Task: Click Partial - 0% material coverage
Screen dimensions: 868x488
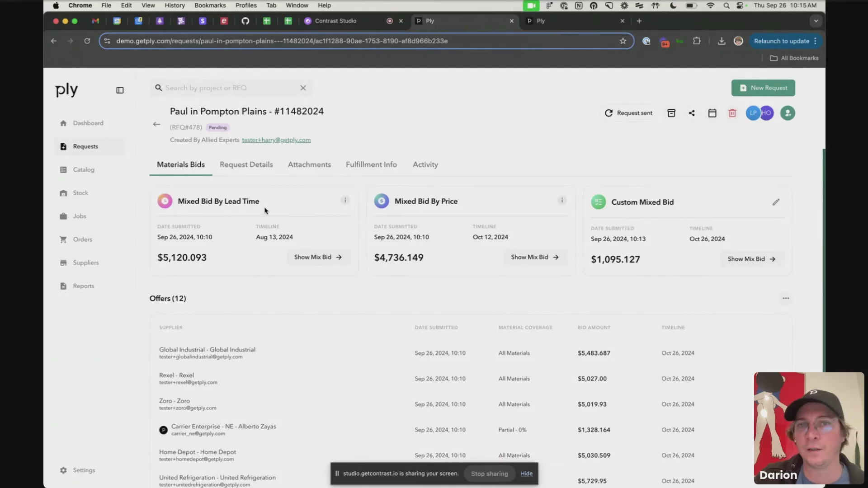Action: tap(512, 430)
